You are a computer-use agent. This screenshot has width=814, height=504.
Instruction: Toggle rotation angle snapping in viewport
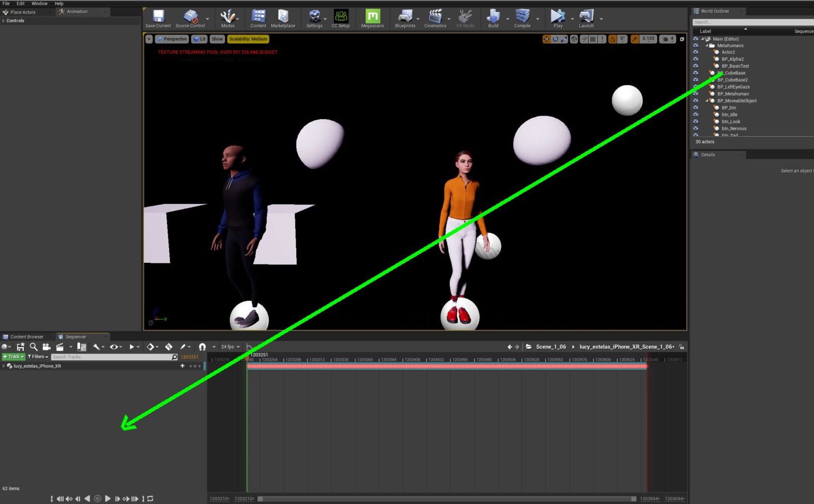(x=613, y=39)
